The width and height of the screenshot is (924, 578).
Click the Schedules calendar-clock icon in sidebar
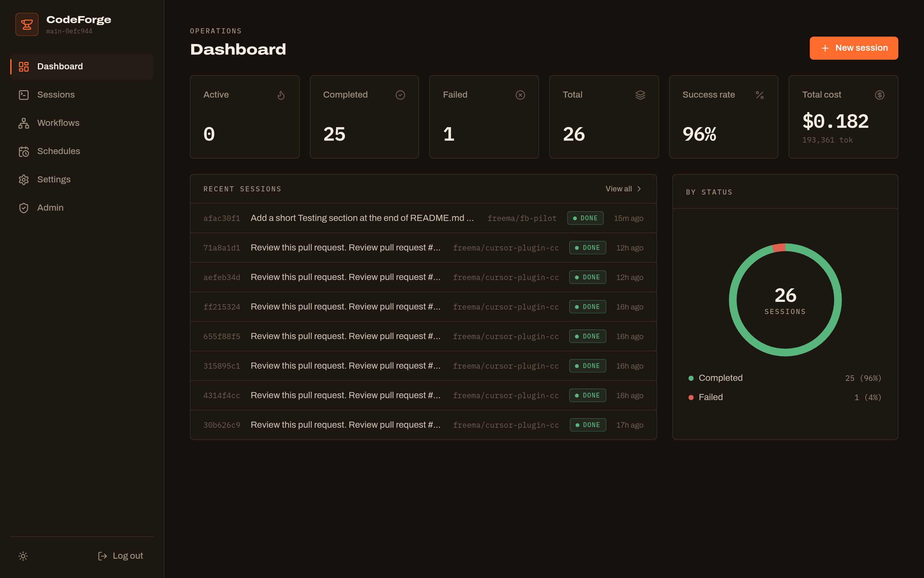[24, 151]
